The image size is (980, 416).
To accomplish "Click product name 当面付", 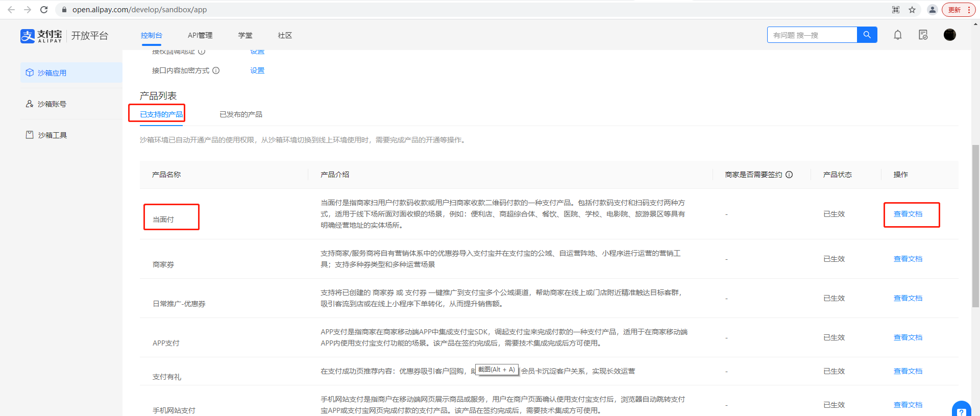I will point(163,219).
